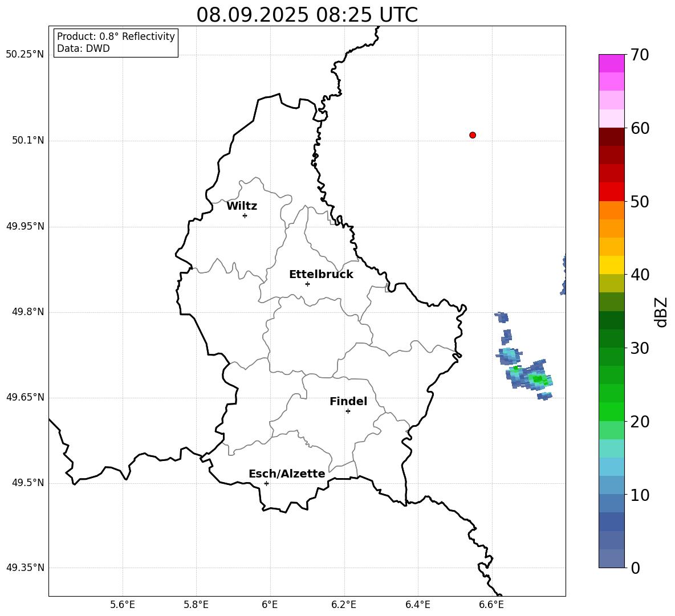The image size is (675, 616).
Task: Click the 5.8°E longitude label
Action: click(x=196, y=605)
